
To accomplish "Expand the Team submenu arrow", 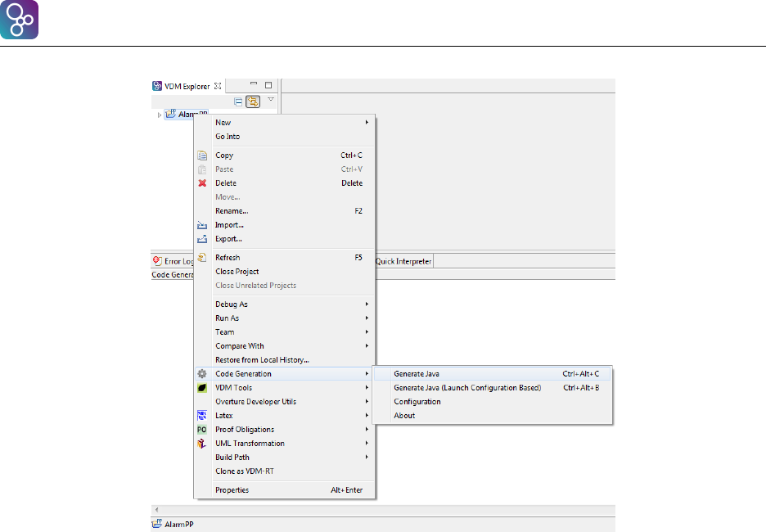I will coord(367,332).
